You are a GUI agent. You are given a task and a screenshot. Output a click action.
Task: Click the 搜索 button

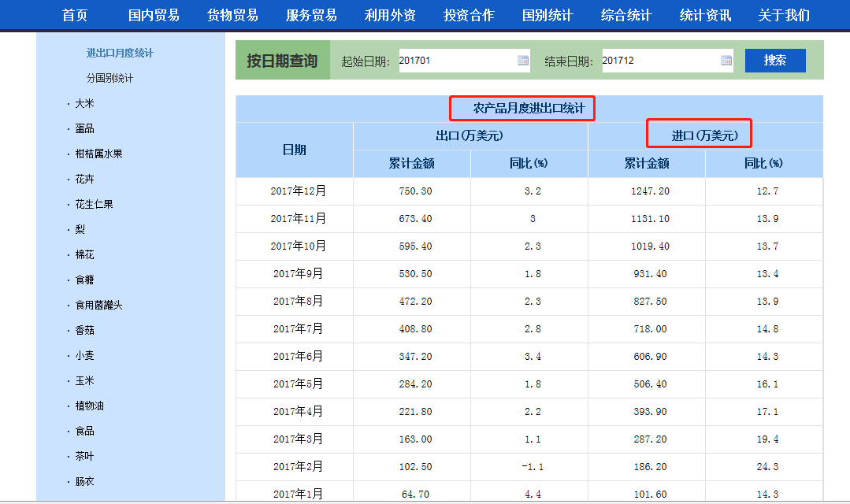click(x=775, y=60)
